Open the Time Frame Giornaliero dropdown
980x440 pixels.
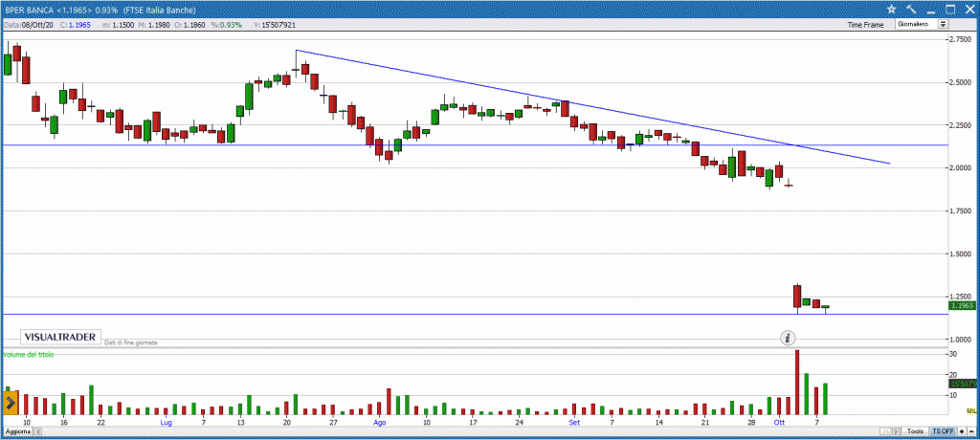922,24
